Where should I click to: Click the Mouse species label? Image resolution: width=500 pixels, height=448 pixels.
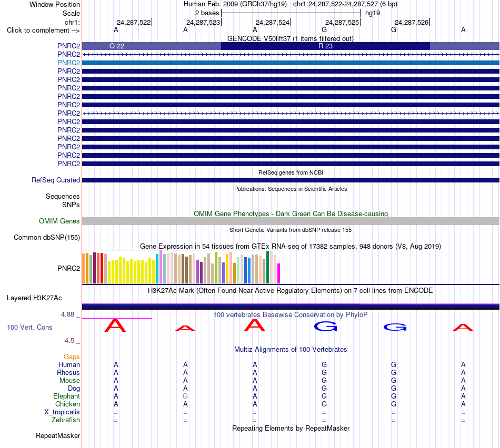click(69, 381)
